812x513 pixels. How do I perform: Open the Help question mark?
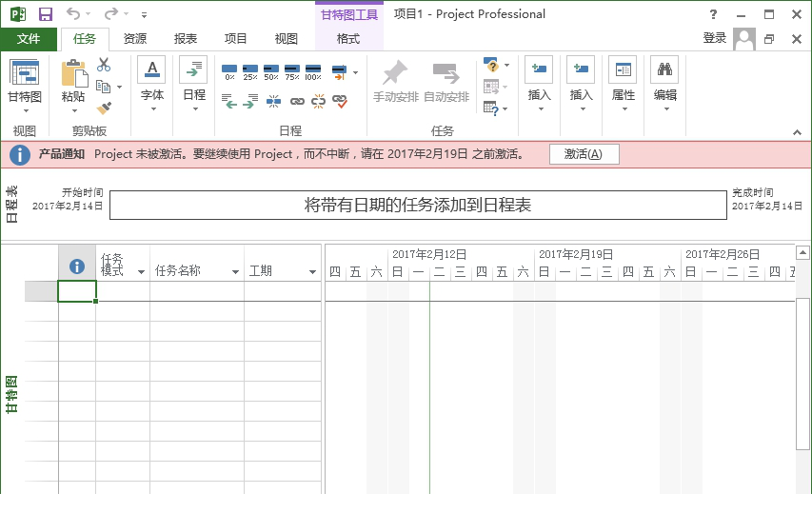714,14
